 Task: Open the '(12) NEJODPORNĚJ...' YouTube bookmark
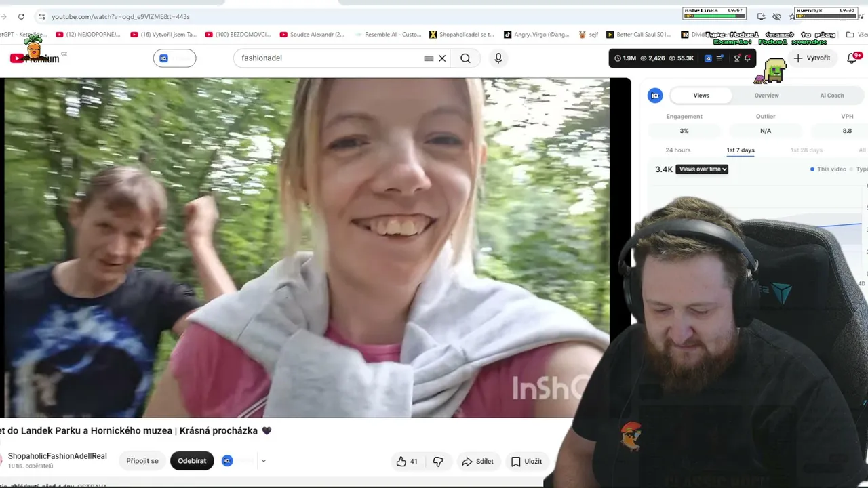88,35
